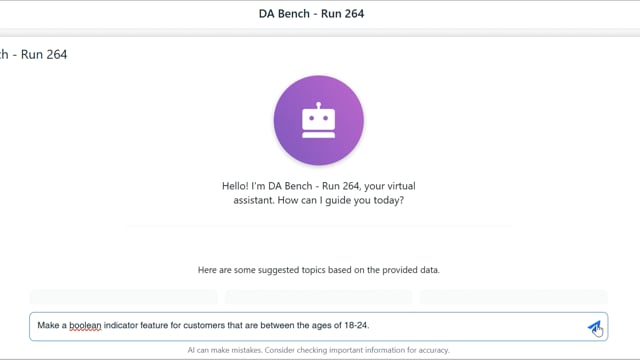This screenshot has width=640, height=360.
Task: Select the rightmost suggested topic card
Action: 514,297
